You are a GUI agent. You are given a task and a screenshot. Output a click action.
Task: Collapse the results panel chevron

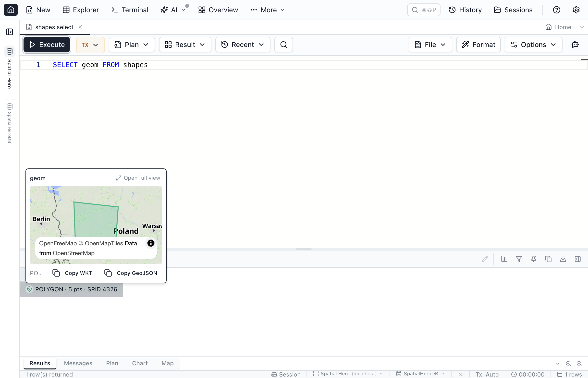tap(557, 364)
